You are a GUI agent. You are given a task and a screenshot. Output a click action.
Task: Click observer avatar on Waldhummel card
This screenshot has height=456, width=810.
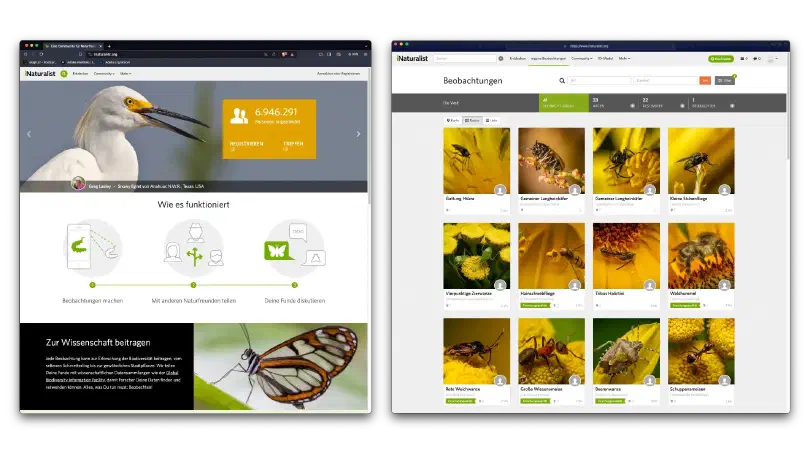point(724,286)
